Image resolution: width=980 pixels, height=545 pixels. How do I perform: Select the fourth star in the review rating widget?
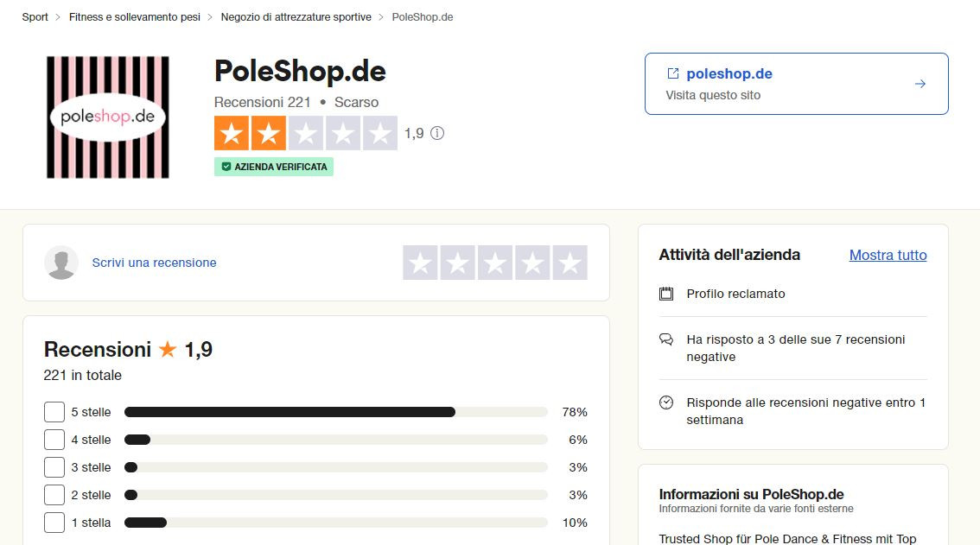(x=531, y=263)
